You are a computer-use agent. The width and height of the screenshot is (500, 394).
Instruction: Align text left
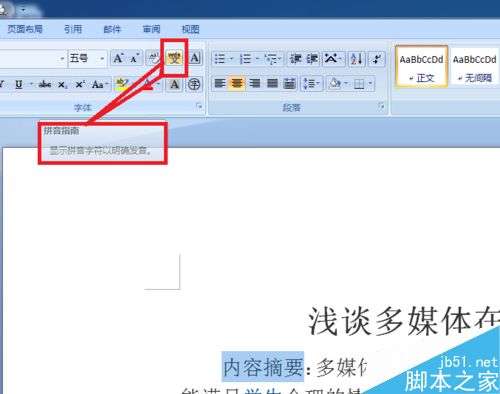[220, 83]
